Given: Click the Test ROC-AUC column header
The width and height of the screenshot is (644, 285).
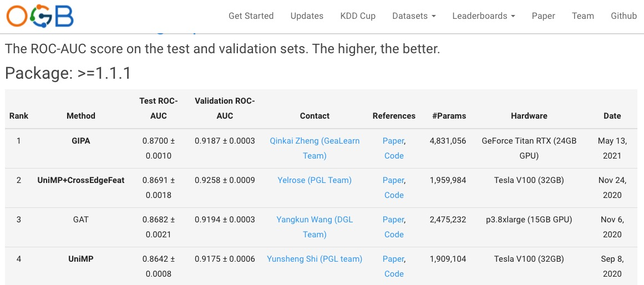Looking at the screenshot, I should 159,108.
